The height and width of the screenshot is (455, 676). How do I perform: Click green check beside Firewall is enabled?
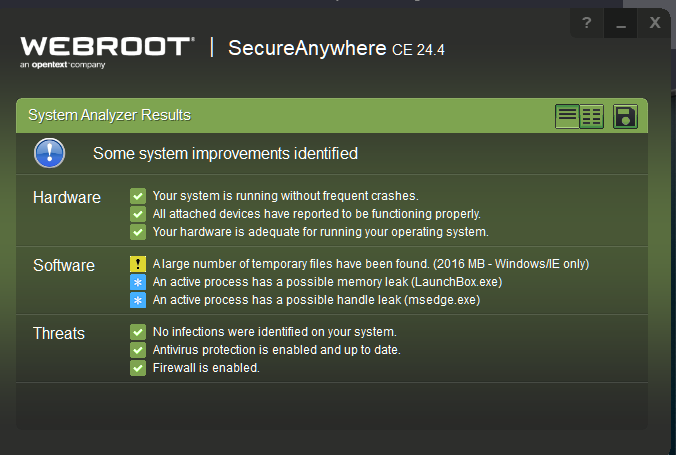pos(138,368)
